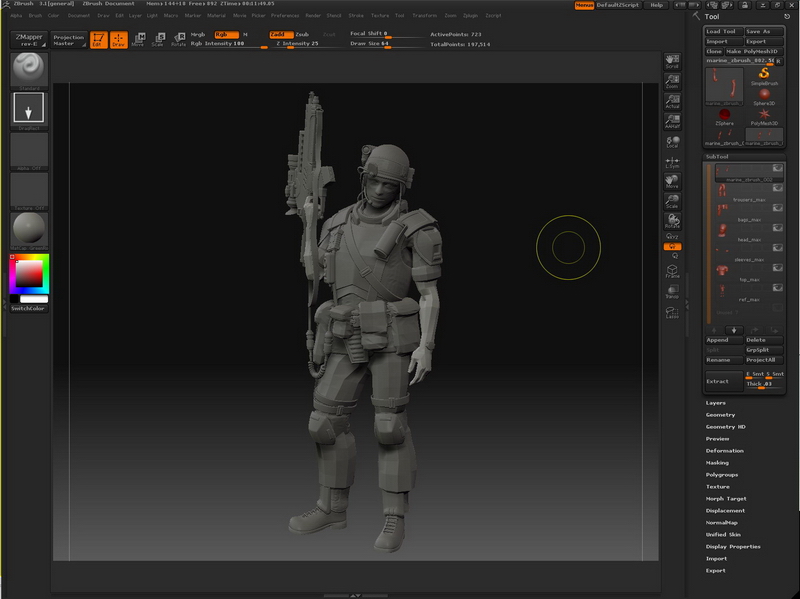Hide the trousers_max subtool
Image resolution: width=800 pixels, height=599 pixels.
click(777, 188)
